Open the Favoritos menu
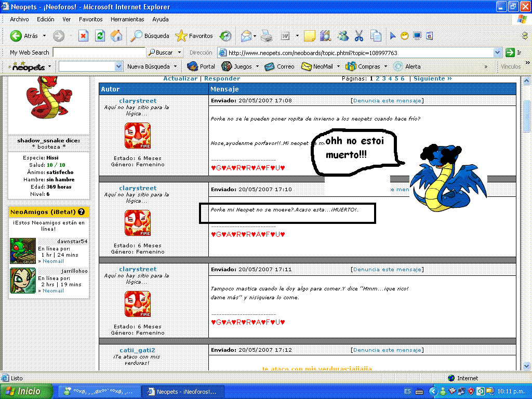Image resolution: width=532 pixels, height=399 pixels. (x=90, y=19)
